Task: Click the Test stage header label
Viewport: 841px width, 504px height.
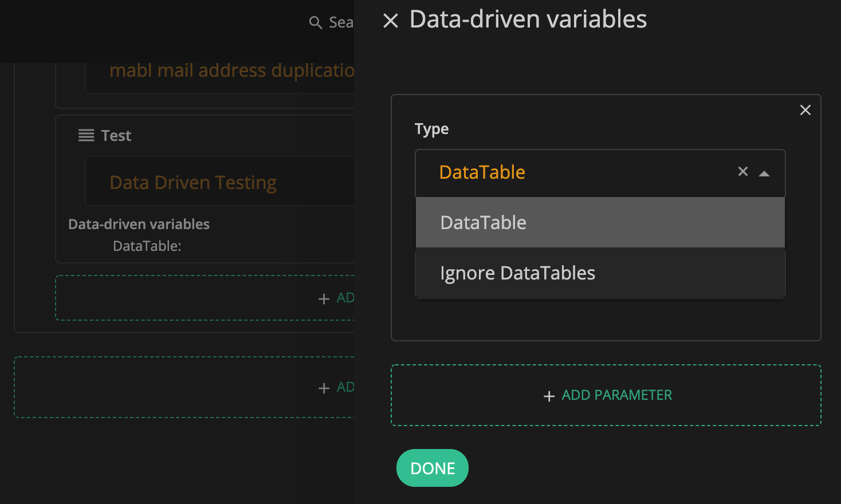Action: [116, 136]
